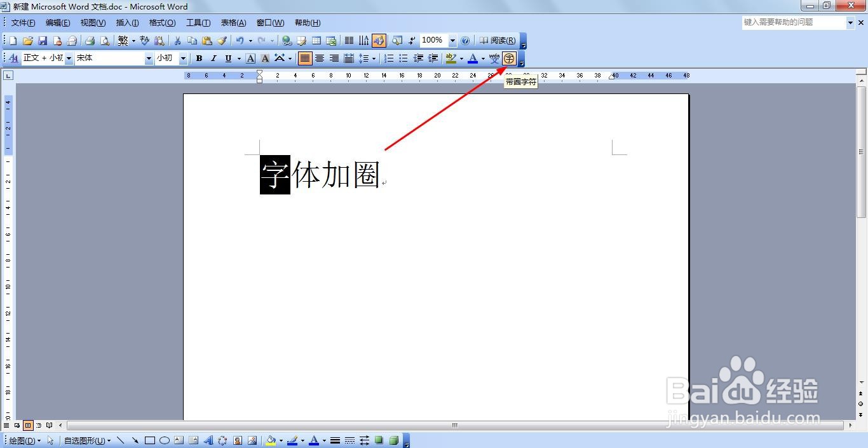Select the Format Painter tool

223,40
